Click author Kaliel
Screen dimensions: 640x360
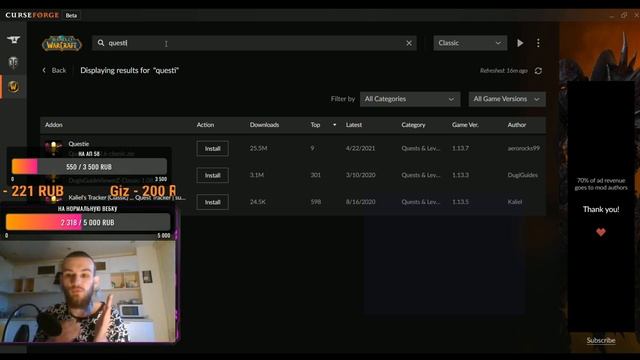coord(515,202)
